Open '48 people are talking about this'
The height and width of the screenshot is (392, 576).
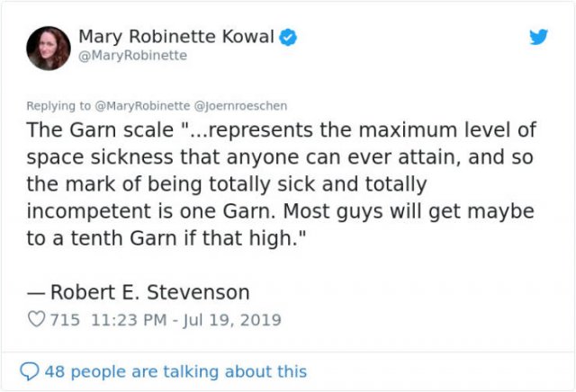point(175,371)
